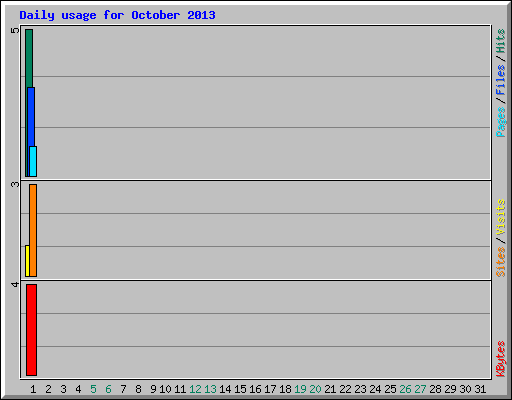This screenshot has height=400, width=512.
Task: Click day 20 on the x-axis
Action: pyautogui.click(x=315, y=389)
